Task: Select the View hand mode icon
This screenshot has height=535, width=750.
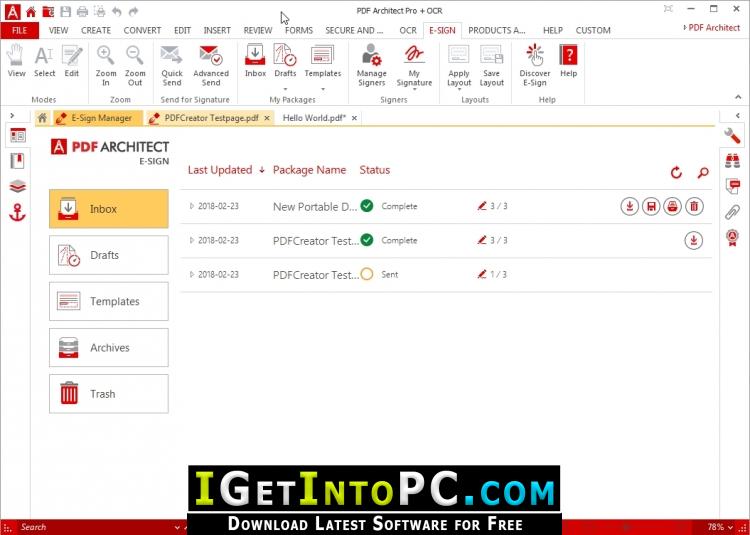Action: [16, 61]
